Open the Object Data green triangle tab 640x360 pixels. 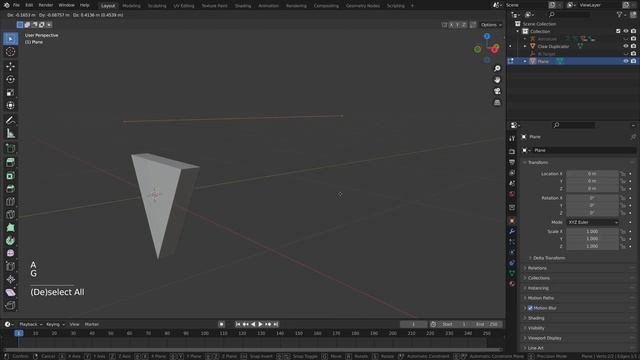(x=512, y=273)
